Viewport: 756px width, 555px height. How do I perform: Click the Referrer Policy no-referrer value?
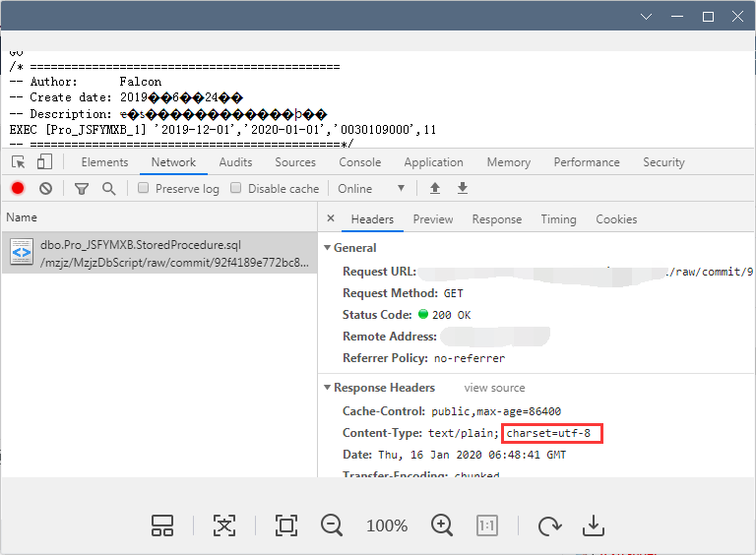point(470,358)
